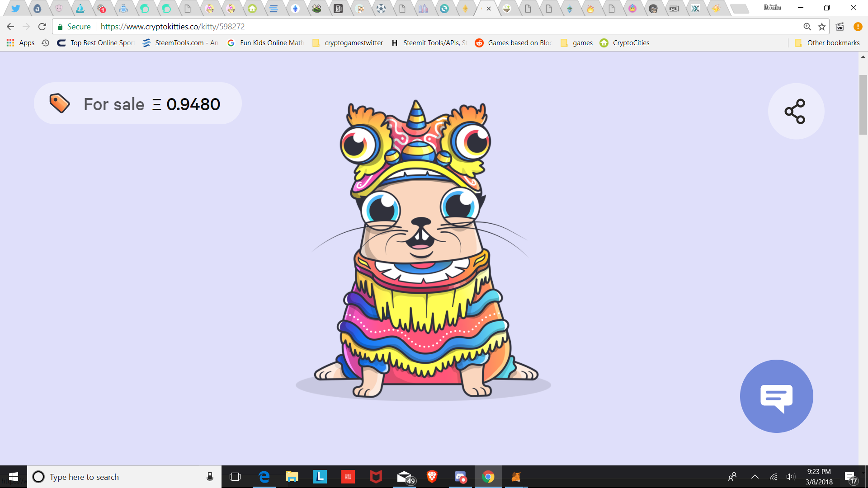Open the chat bubble widget
The width and height of the screenshot is (868, 488).
coord(776,396)
